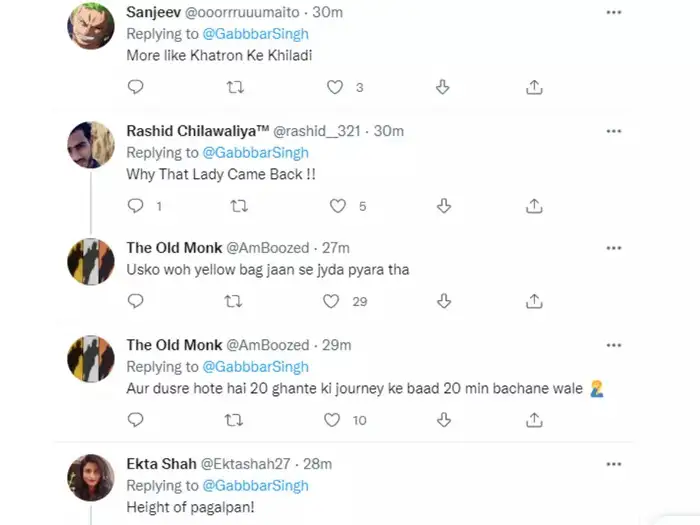700x525 pixels.
Task: Download the "20 ghante ki journey" tweet
Action: pyautogui.click(x=442, y=419)
